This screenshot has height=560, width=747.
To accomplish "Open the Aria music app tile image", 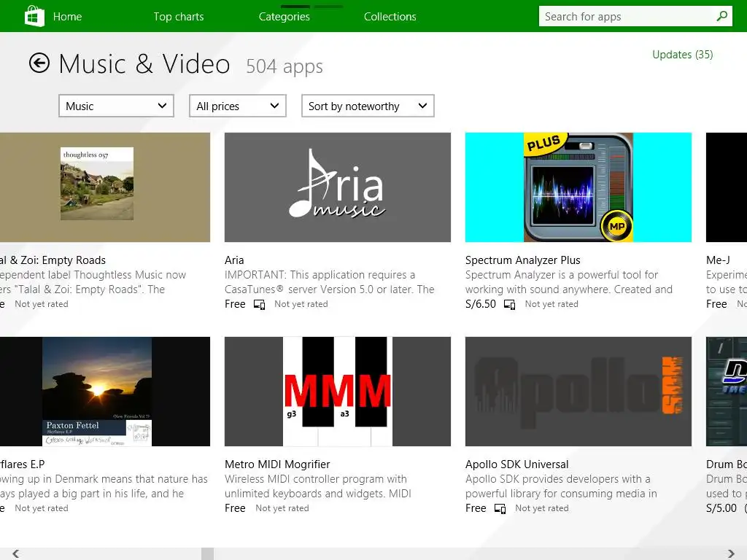I will coord(337,187).
